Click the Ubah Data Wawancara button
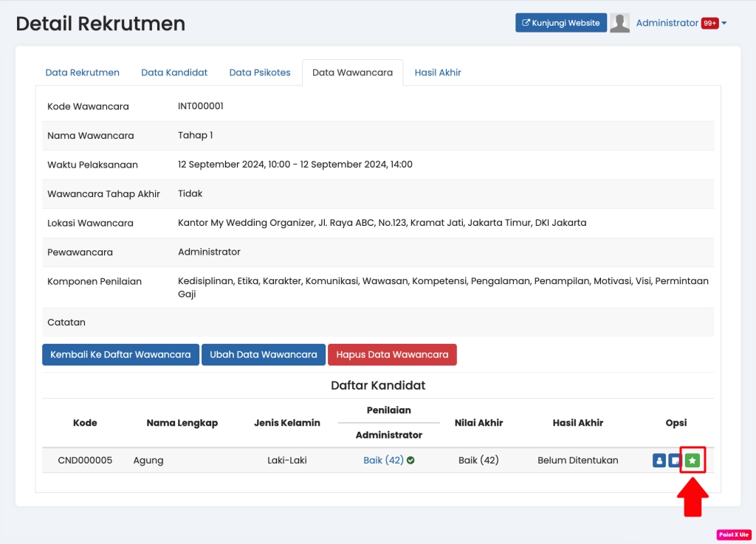 [x=264, y=354]
